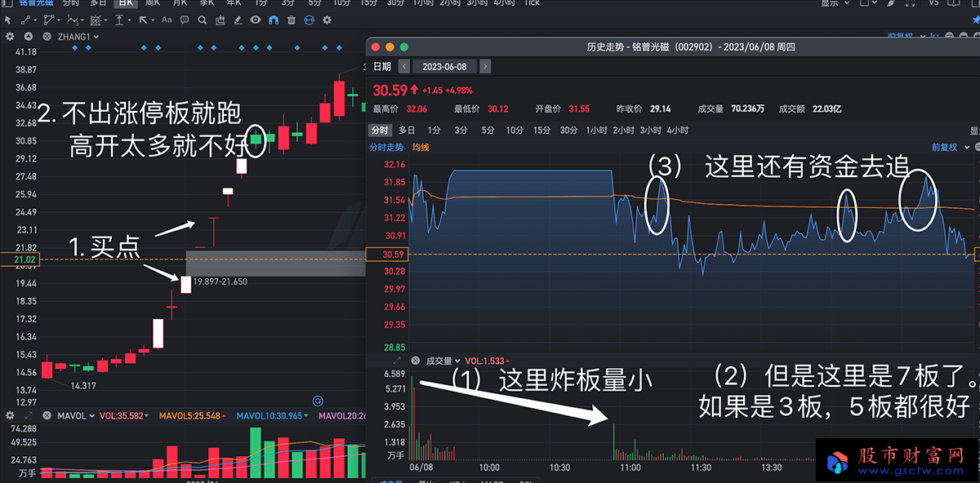Open MAVOL indicator settings gear
Screen dimensions: 980x483
pyautogui.click(x=10, y=416)
